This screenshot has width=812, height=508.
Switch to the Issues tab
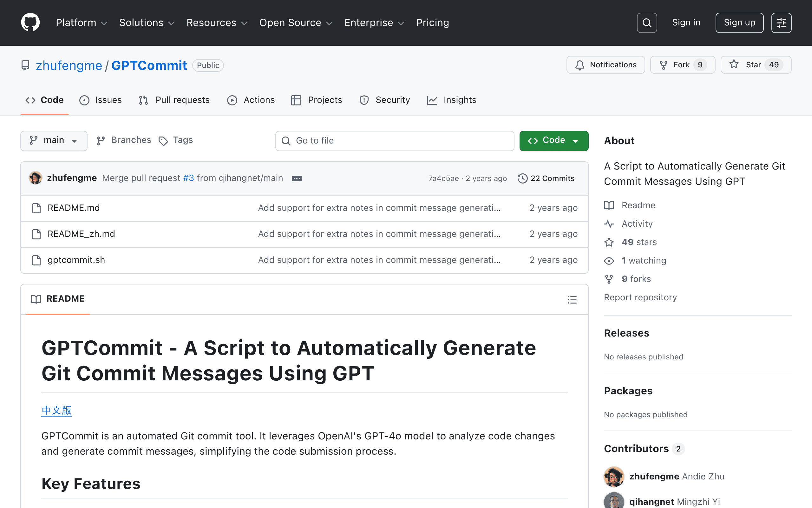tap(101, 100)
